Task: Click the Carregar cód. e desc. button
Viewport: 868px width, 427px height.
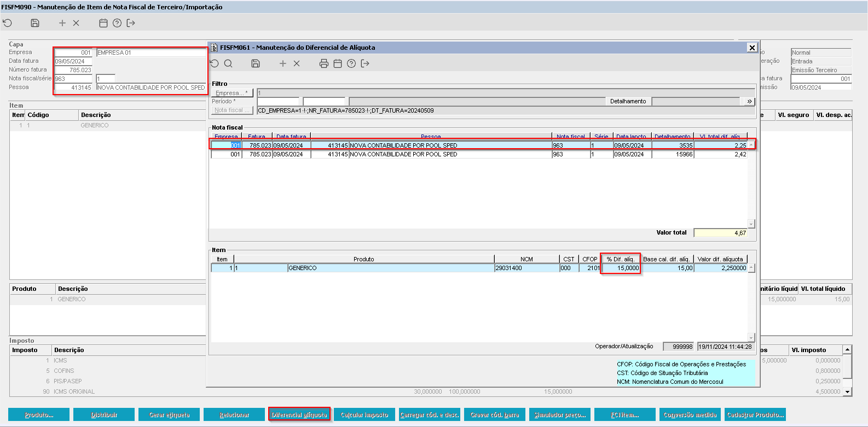Action: click(x=430, y=415)
